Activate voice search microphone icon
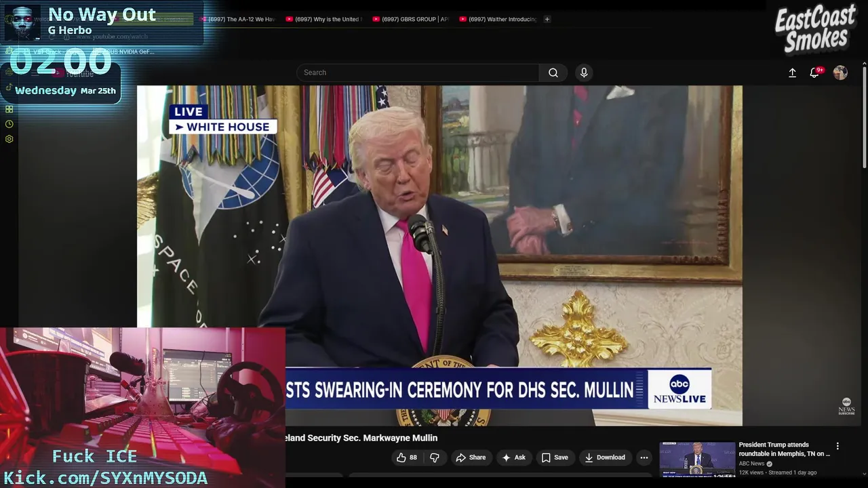The image size is (868, 488). point(584,73)
